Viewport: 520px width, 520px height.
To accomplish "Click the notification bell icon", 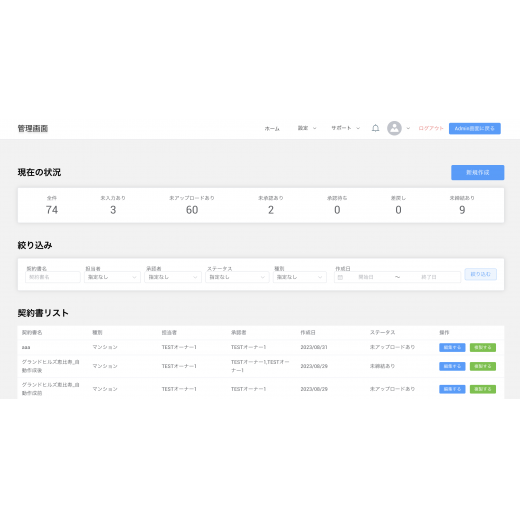I will 375,128.
